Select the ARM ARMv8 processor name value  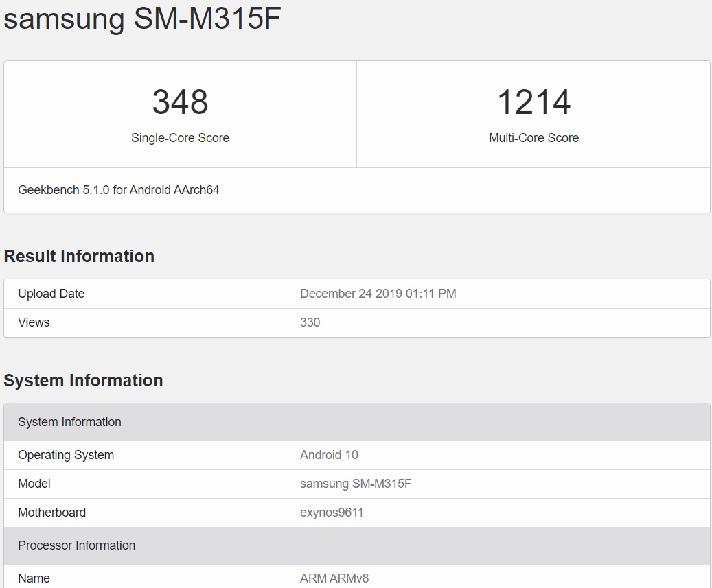tap(334, 578)
